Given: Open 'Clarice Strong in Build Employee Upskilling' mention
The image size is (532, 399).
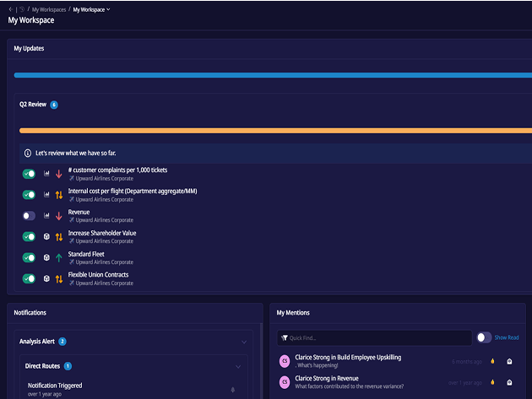Looking at the screenshot, I should click(x=348, y=358).
